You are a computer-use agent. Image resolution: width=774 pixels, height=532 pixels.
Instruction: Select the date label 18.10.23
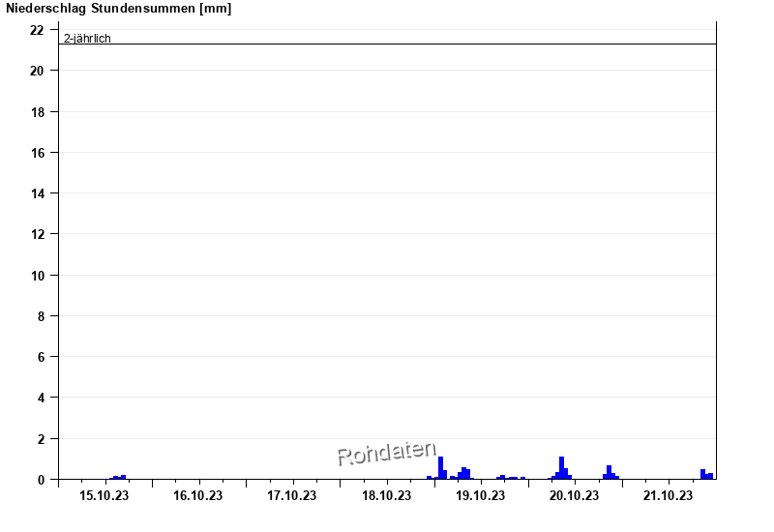386,495
